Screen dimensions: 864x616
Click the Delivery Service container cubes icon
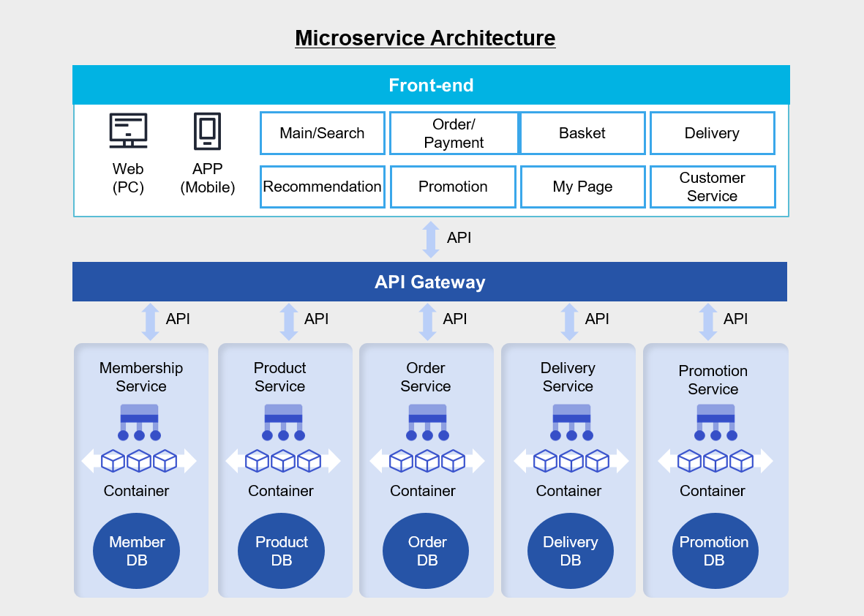point(571,461)
